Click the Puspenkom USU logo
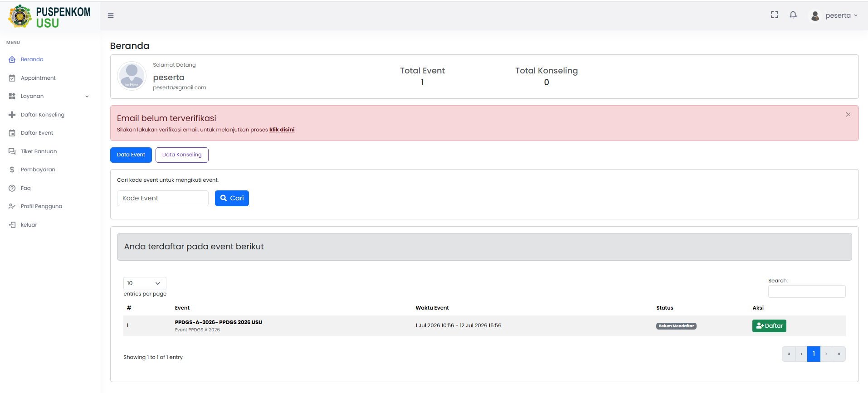The image size is (868, 393). pyautogui.click(x=49, y=17)
